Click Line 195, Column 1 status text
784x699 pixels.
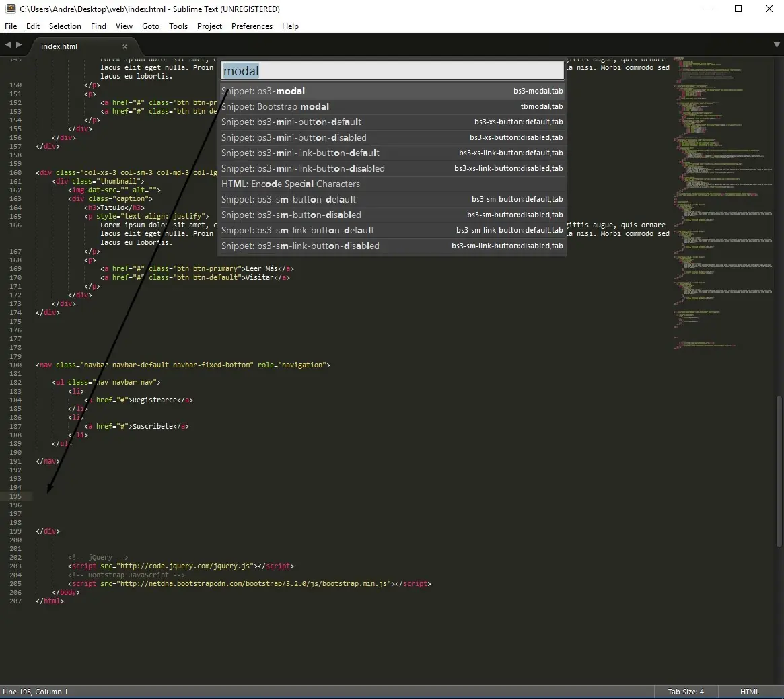point(35,692)
